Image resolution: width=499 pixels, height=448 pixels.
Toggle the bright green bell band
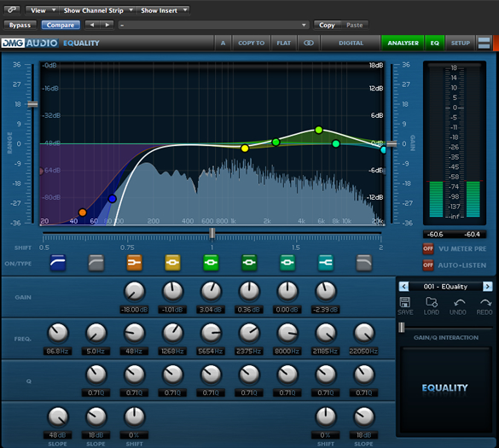[x=211, y=263]
